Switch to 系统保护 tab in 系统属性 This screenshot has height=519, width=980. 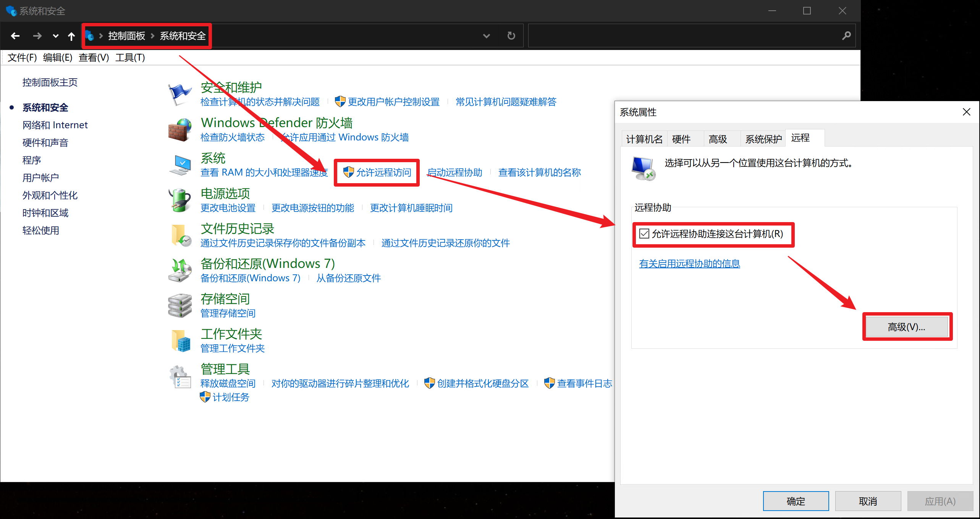click(x=763, y=139)
